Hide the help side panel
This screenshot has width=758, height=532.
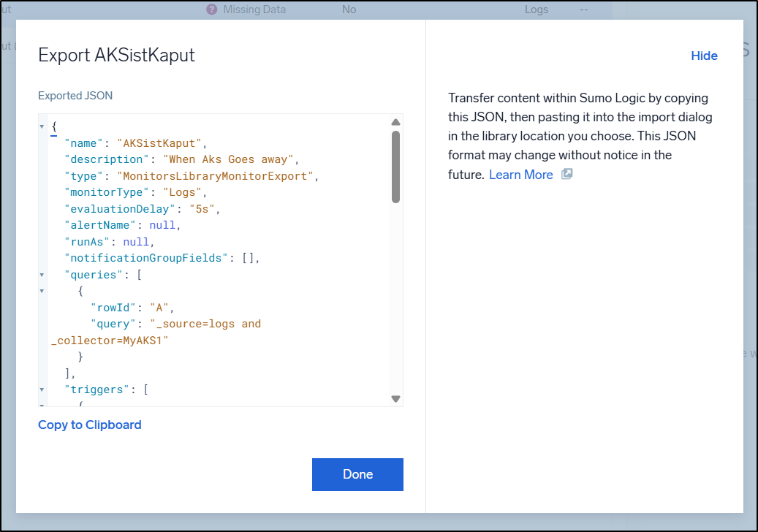tap(704, 56)
